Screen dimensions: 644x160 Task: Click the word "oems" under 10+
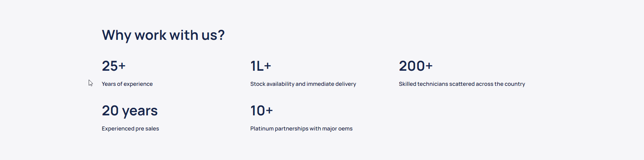345,129
